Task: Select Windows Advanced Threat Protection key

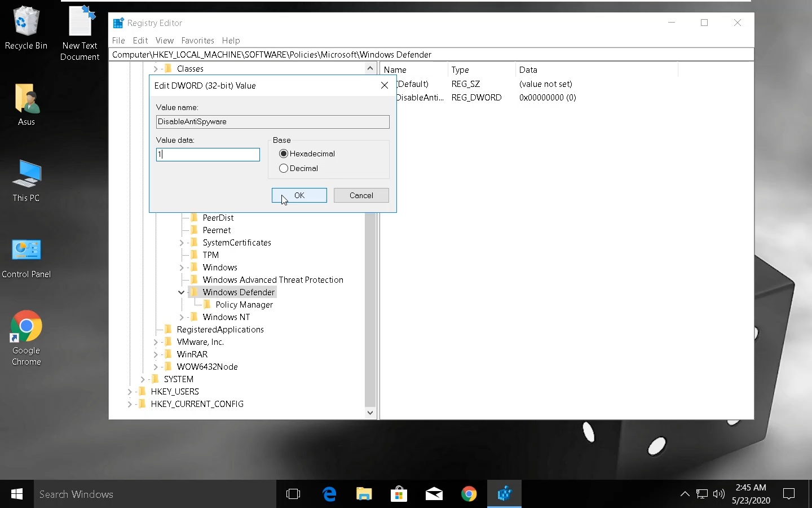Action: (273, 280)
